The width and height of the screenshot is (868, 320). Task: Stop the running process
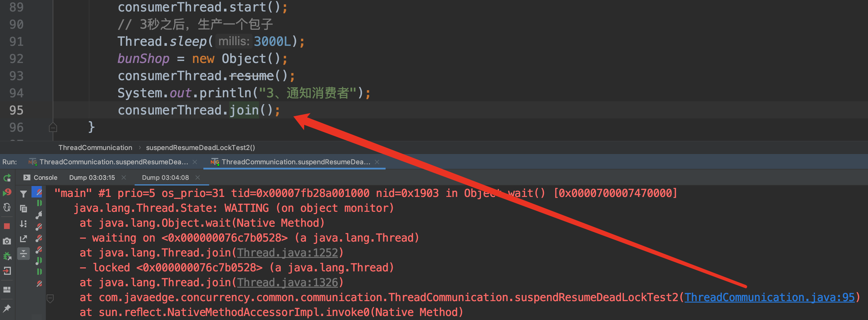point(7,226)
